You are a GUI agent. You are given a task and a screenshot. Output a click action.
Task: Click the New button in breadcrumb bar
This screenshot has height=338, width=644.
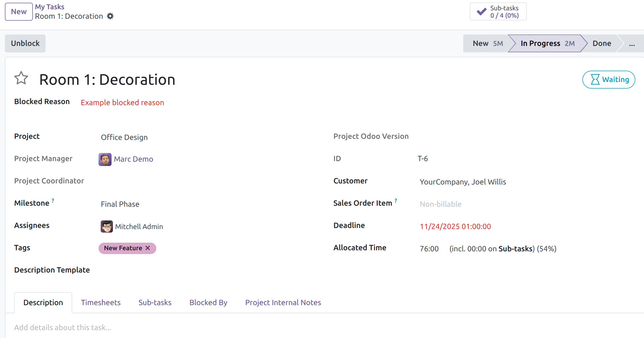(19, 12)
